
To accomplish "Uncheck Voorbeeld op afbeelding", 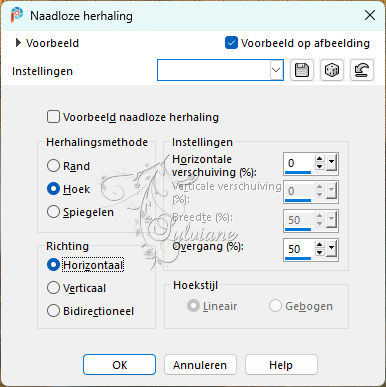I will click(231, 43).
